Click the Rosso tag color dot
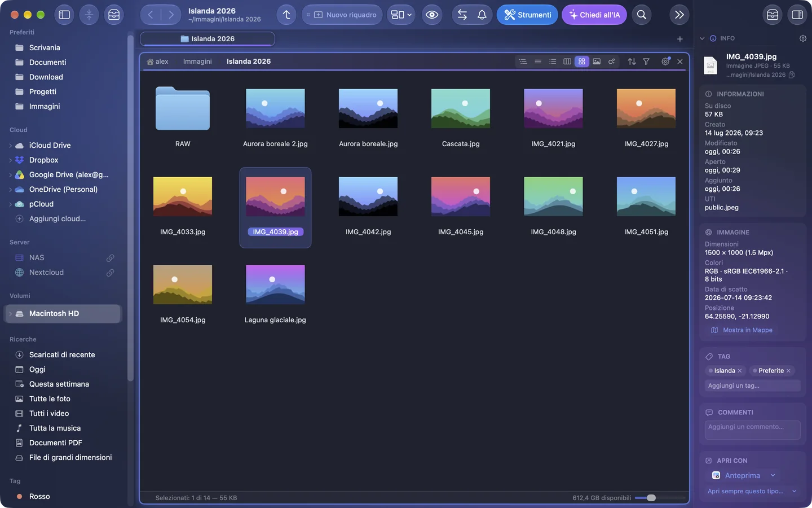The height and width of the screenshot is (508, 812). tap(19, 497)
